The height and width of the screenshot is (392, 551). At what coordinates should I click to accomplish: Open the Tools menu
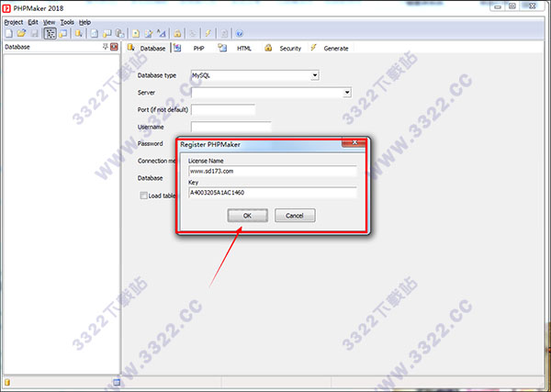click(67, 22)
